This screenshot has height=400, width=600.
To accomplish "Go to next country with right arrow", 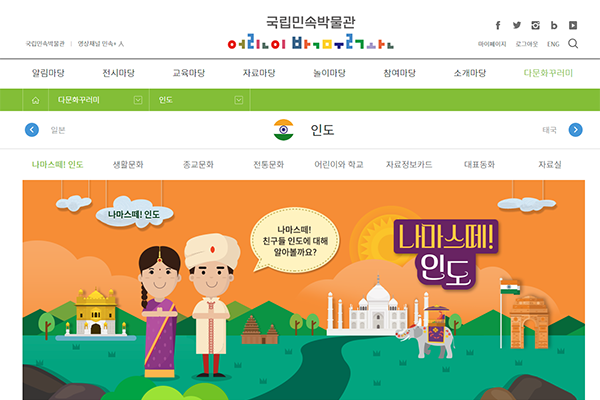I will click(x=576, y=130).
